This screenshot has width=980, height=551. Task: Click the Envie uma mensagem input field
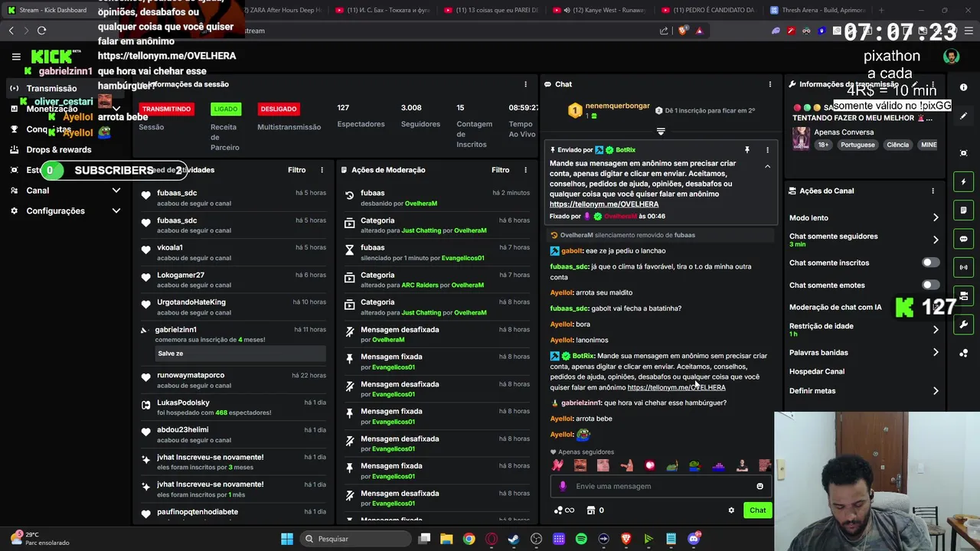[x=661, y=486]
